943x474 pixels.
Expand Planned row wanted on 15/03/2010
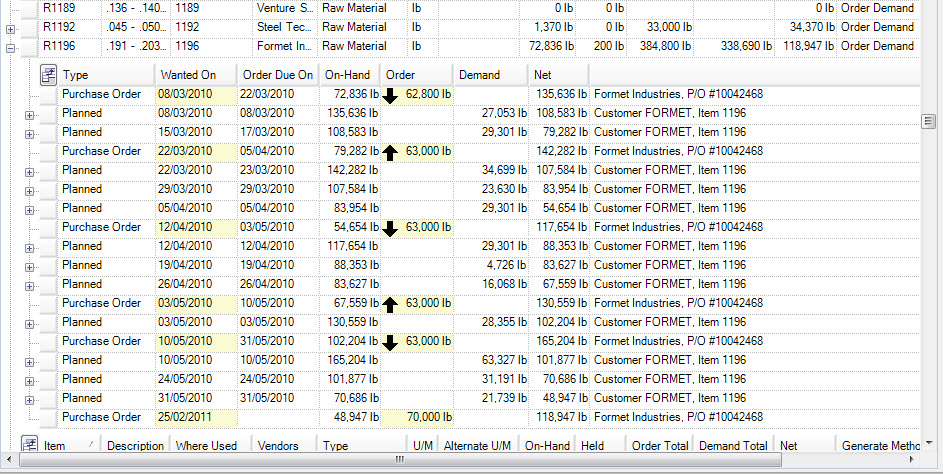tap(29, 133)
